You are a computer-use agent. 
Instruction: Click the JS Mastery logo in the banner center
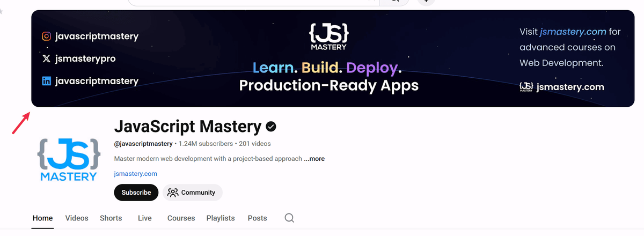point(329,36)
